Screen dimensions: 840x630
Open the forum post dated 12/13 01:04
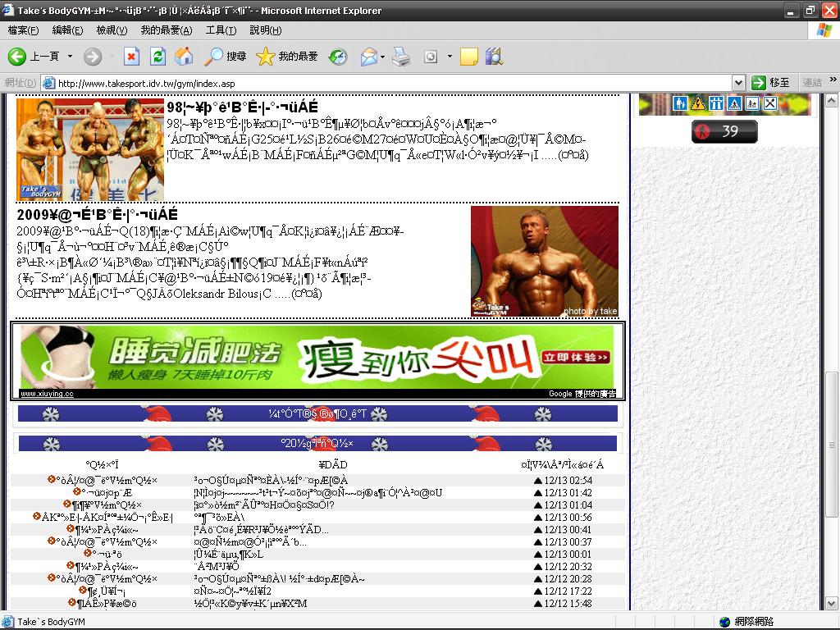[263, 504]
